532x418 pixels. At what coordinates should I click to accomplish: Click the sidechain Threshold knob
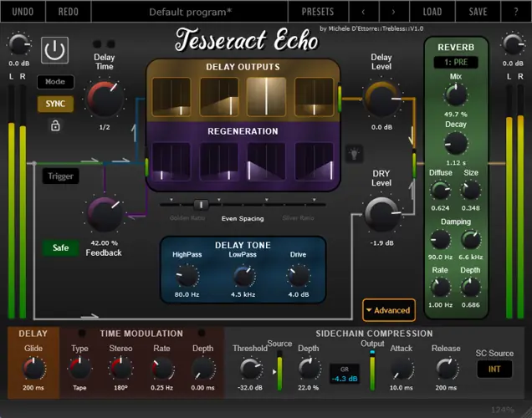point(250,369)
